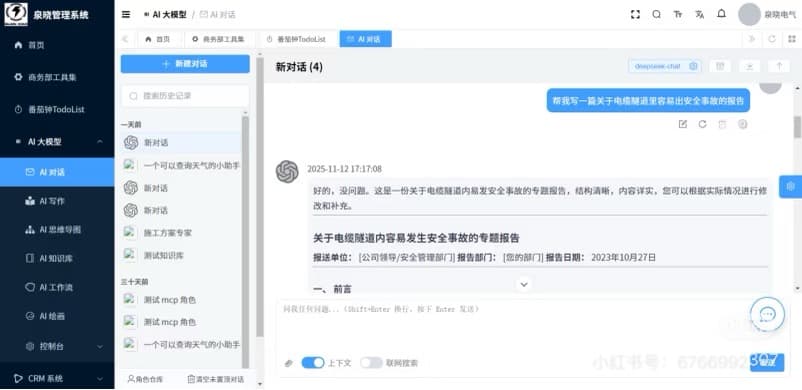Open the font size adjustment icon
Screen dimensions: 802x390
pos(678,14)
